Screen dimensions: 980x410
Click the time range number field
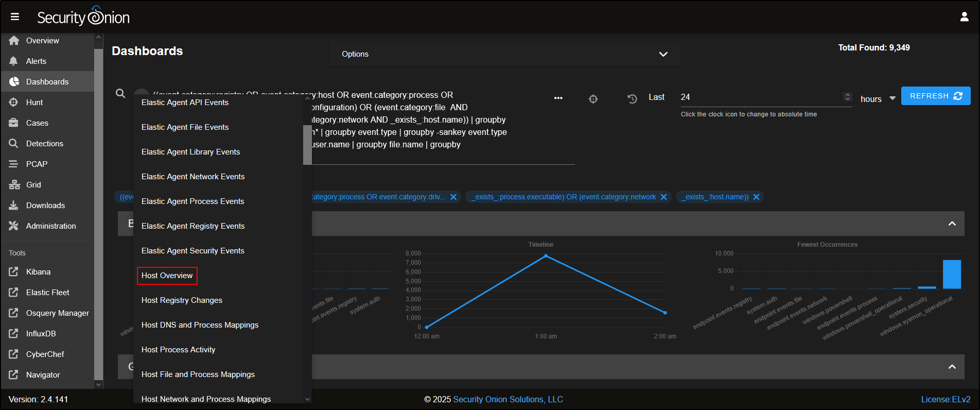760,97
